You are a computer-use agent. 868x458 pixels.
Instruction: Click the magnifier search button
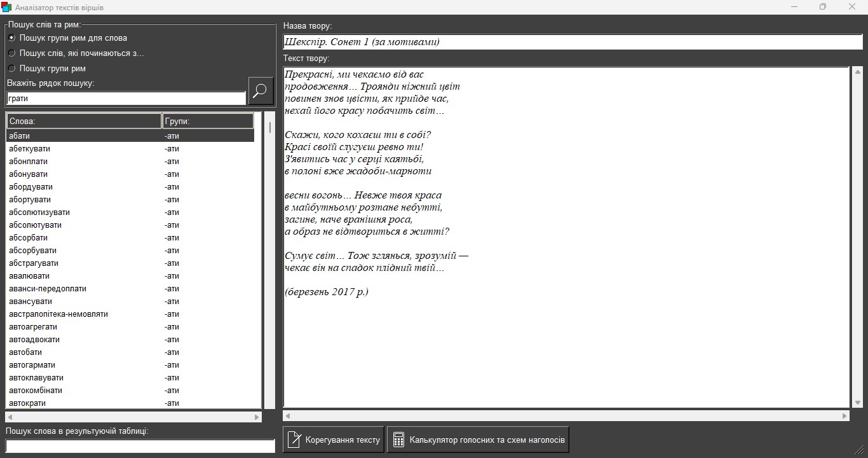click(x=261, y=91)
